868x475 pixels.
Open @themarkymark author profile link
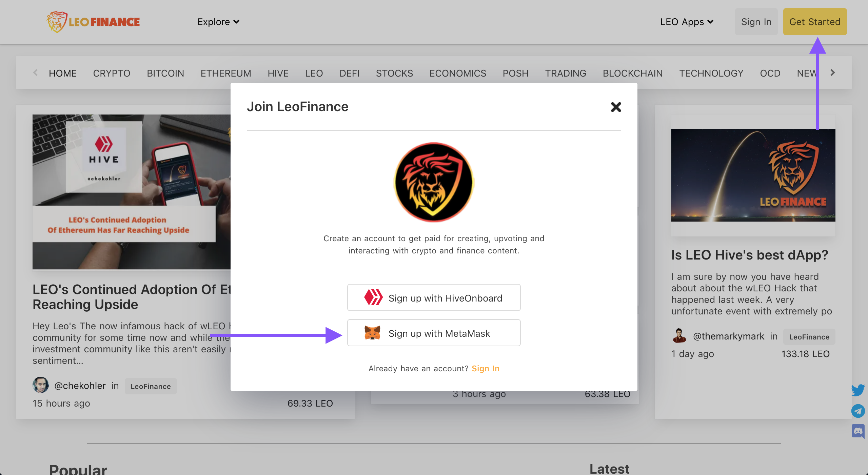coord(729,336)
